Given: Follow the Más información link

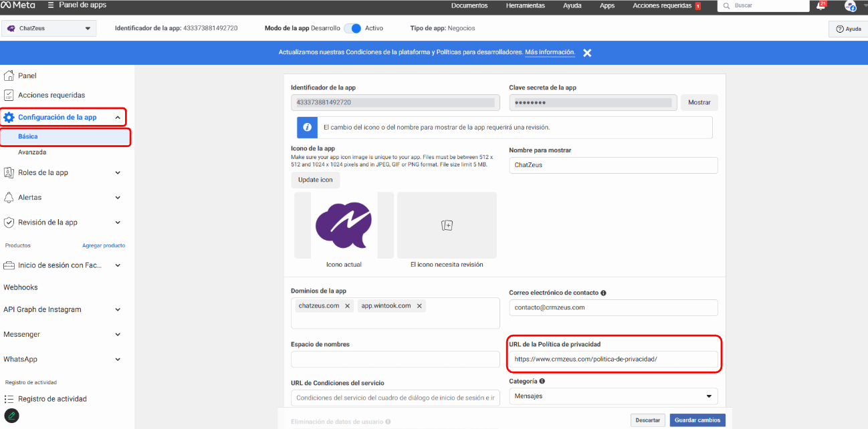Looking at the screenshot, I should [x=550, y=52].
